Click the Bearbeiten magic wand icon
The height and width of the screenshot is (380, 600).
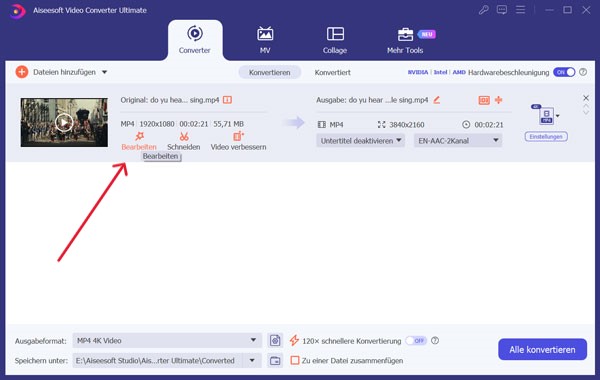tap(139, 136)
